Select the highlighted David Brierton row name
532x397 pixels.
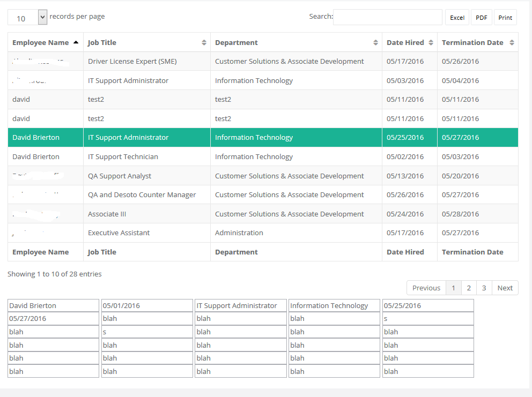coord(36,137)
